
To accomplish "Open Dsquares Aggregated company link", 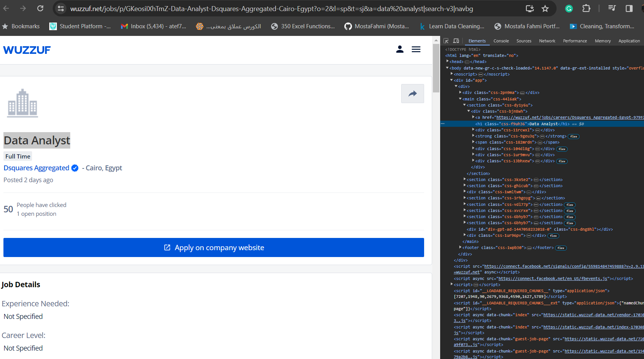I will click(x=36, y=168).
